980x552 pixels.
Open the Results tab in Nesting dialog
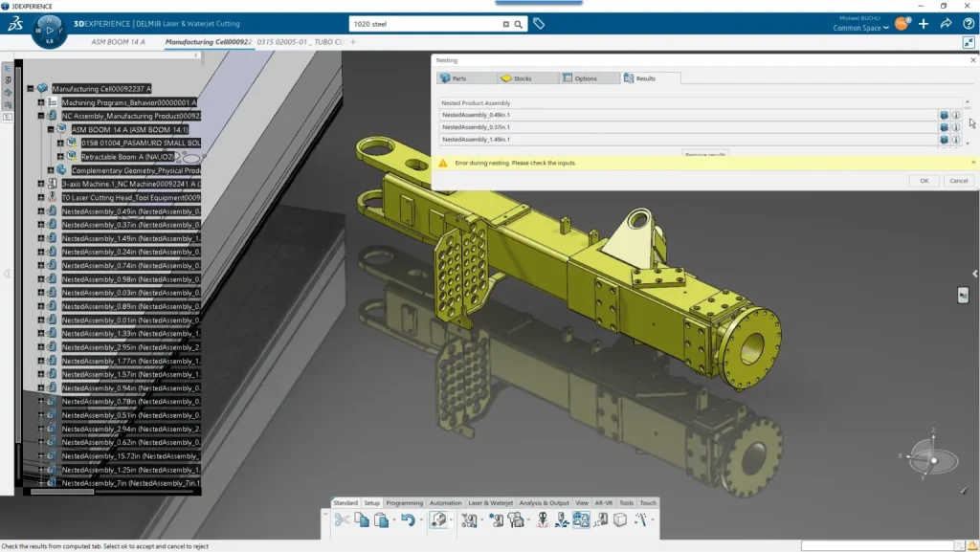point(651,78)
